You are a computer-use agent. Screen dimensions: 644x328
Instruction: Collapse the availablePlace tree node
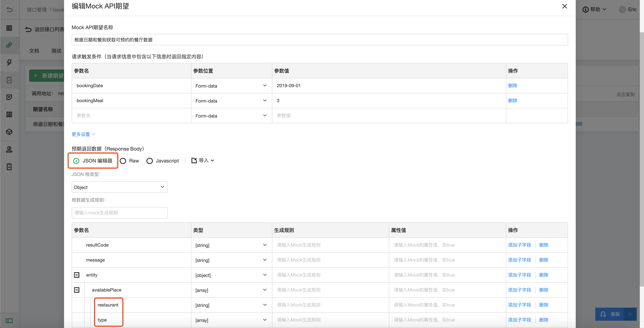click(77, 290)
